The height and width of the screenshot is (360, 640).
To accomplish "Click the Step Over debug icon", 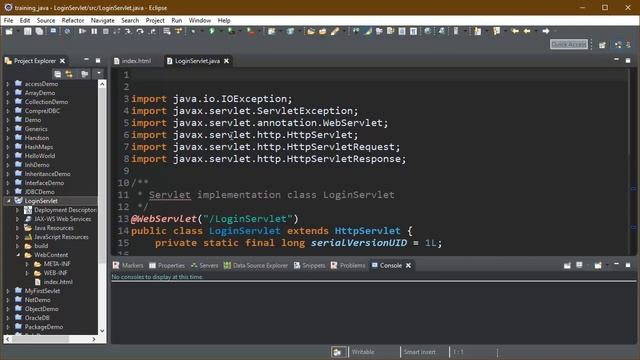I will tap(140, 31).
